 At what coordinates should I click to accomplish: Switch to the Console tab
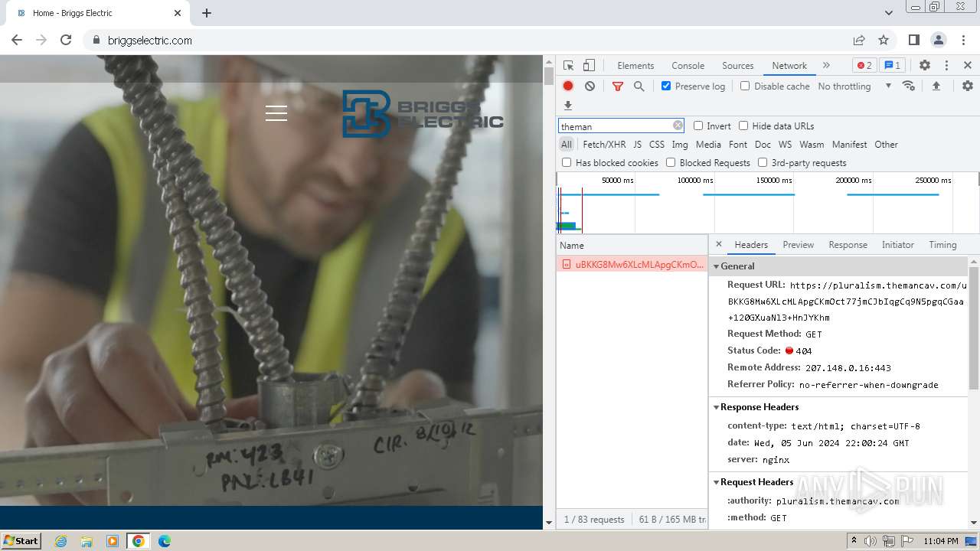point(688,66)
